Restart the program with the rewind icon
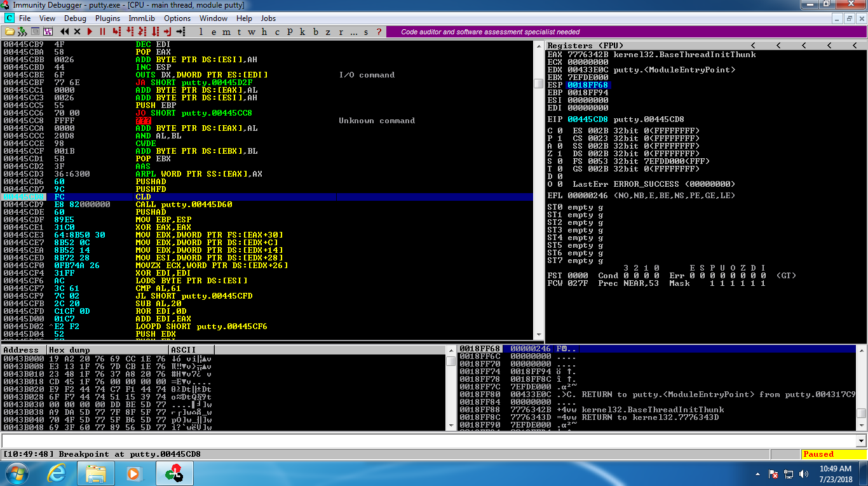This screenshot has height=486, width=868. coord(65,32)
